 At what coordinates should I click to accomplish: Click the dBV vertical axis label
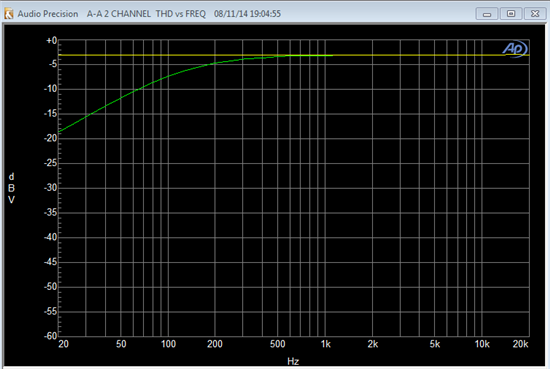pyautogui.click(x=11, y=188)
